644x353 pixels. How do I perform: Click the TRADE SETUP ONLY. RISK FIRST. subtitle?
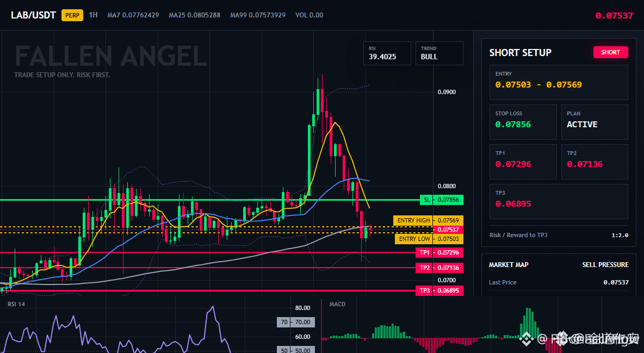pyautogui.click(x=62, y=75)
